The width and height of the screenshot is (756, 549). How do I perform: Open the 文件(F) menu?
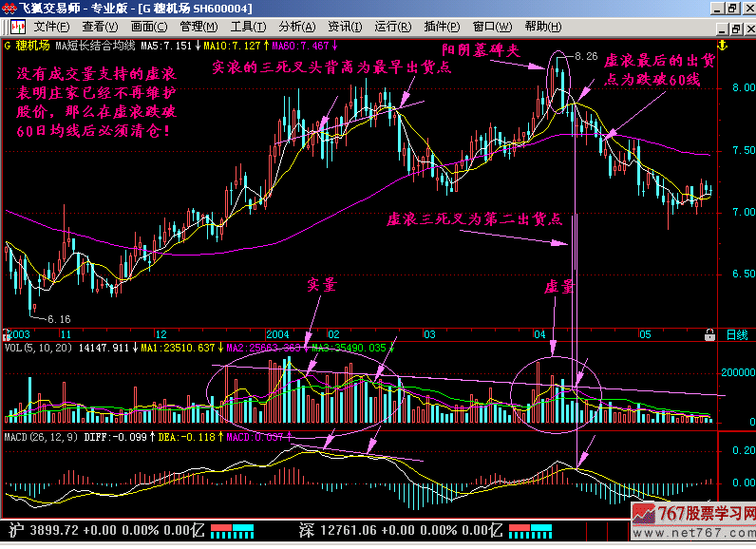(52, 27)
